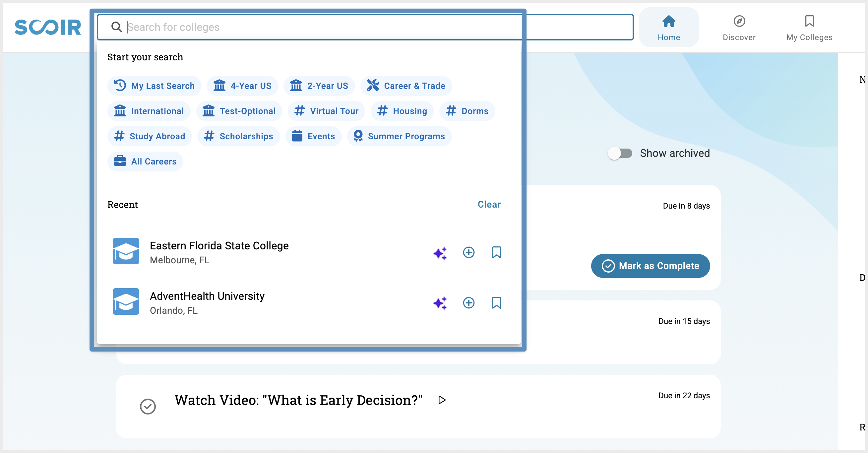The width and height of the screenshot is (868, 453).
Task: Toggle the Show archived switch
Action: coord(620,153)
